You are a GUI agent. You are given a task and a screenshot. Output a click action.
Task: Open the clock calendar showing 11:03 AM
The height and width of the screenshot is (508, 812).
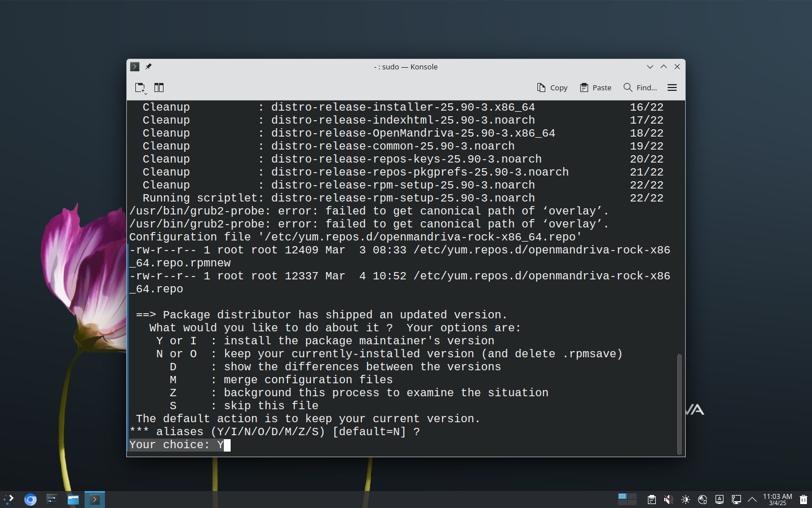(x=778, y=500)
